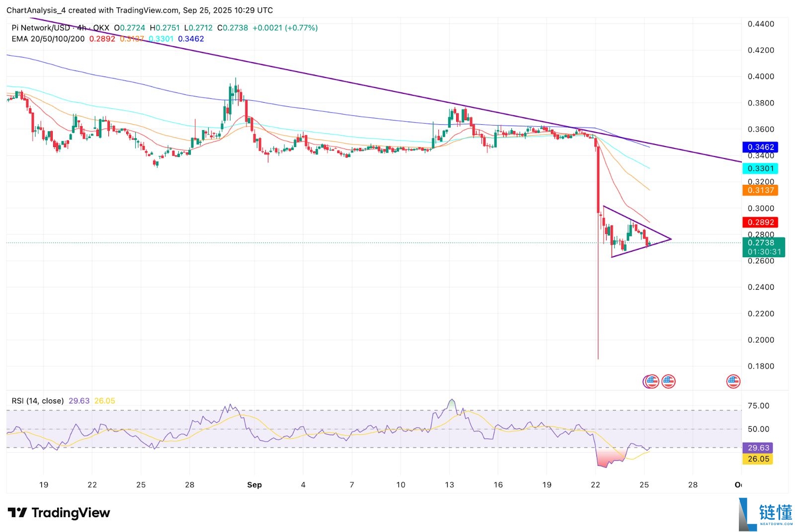
Task: Click the yellow 26.05 RSI value tag
Action: tap(758, 459)
